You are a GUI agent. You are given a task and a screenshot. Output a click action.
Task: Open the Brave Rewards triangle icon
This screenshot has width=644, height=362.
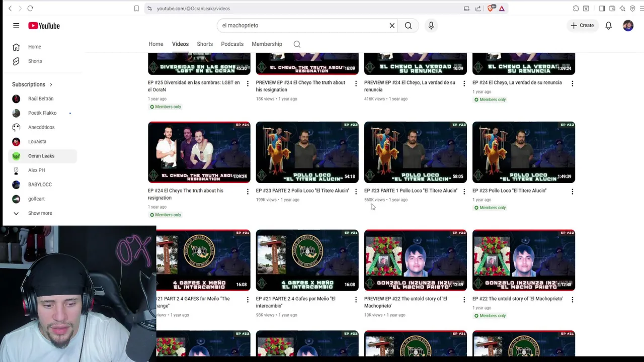[502, 9]
